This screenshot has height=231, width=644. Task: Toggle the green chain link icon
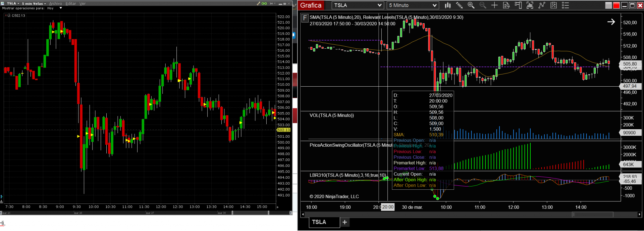(x=264, y=3)
